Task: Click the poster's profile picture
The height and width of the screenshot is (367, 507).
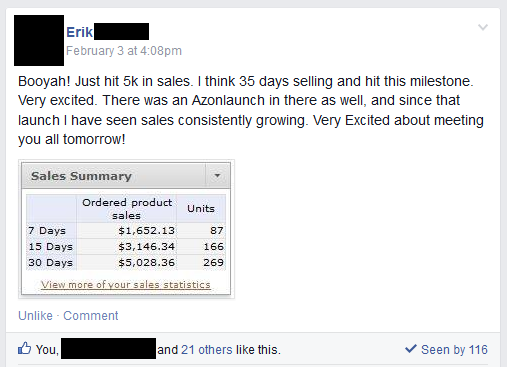Action: pos(39,40)
